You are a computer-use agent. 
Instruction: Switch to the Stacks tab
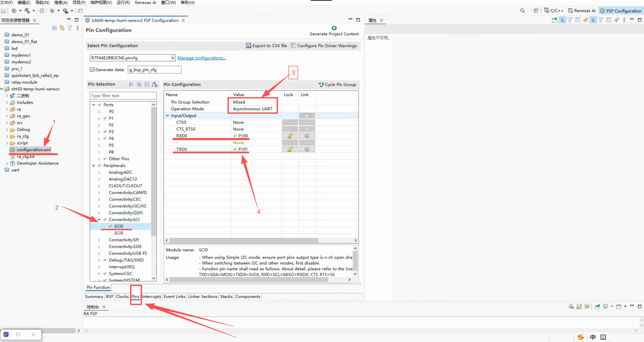[226, 296]
